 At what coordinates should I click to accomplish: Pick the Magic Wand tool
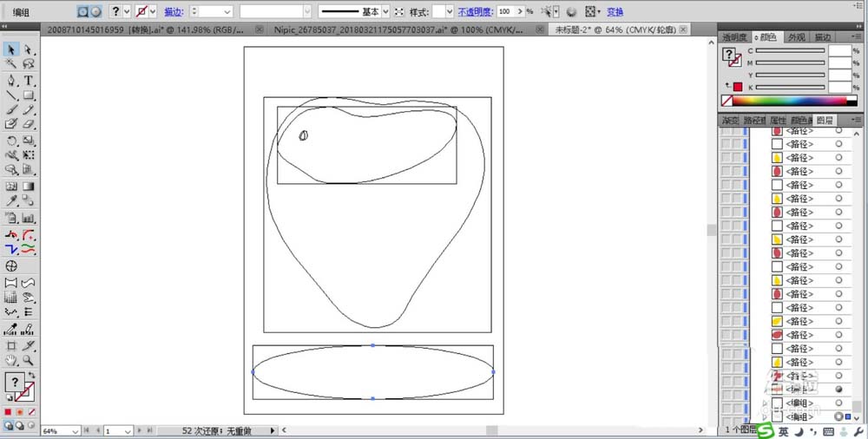tap(11, 64)
